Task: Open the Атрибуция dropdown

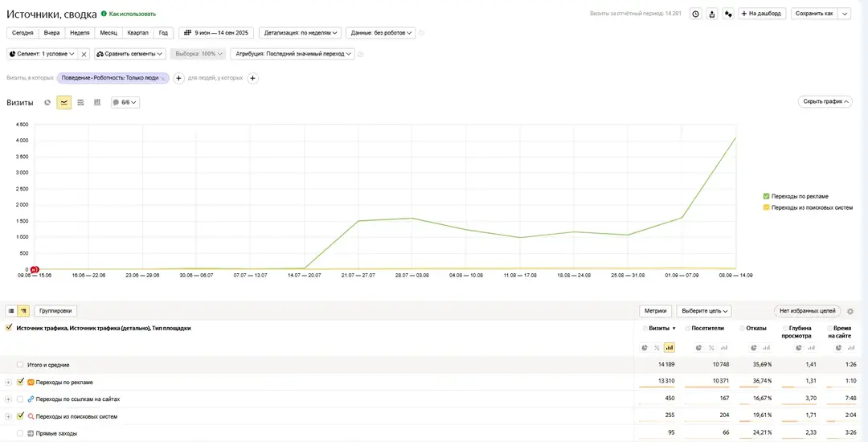Action: pos(293,54)
